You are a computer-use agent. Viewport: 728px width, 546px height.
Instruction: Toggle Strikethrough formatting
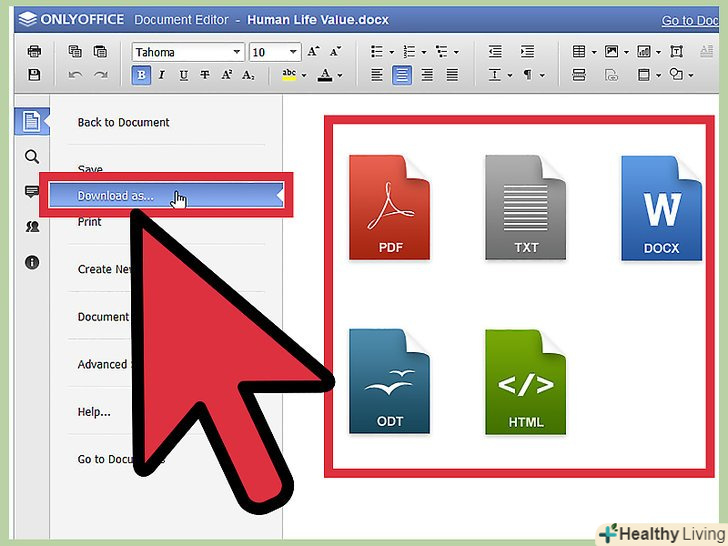click(205, 75)
